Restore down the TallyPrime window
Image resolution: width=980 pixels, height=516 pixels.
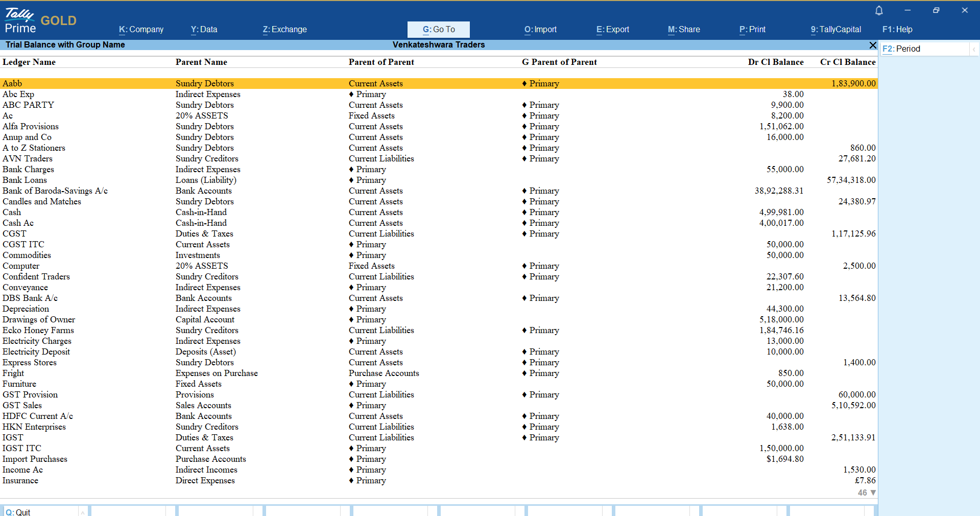coord(936,10)
